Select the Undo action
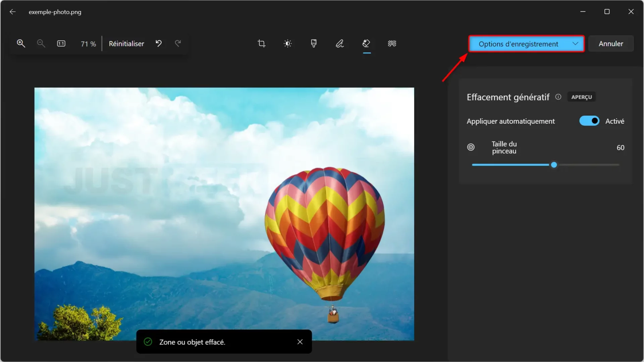This screenshot has width=644, height=362. tap(159, 43)
